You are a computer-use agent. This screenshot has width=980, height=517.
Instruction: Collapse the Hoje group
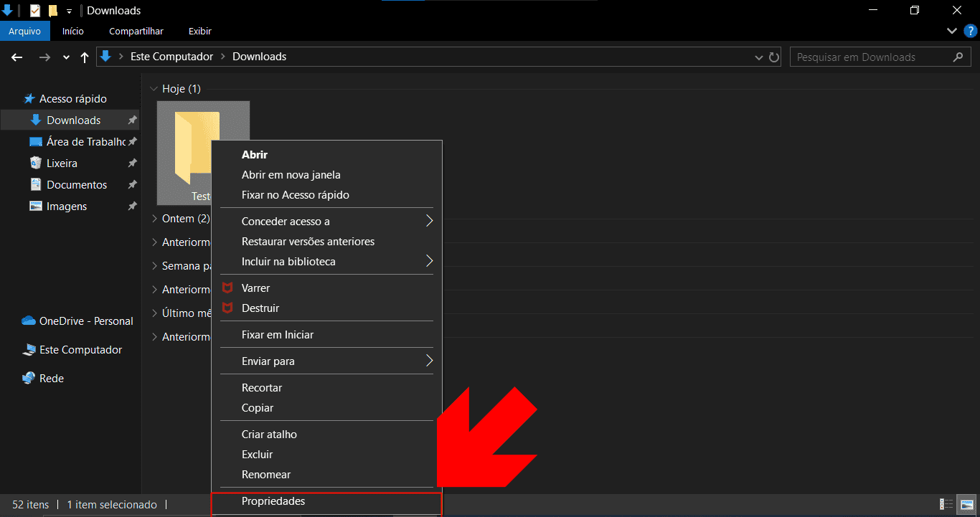154,89
